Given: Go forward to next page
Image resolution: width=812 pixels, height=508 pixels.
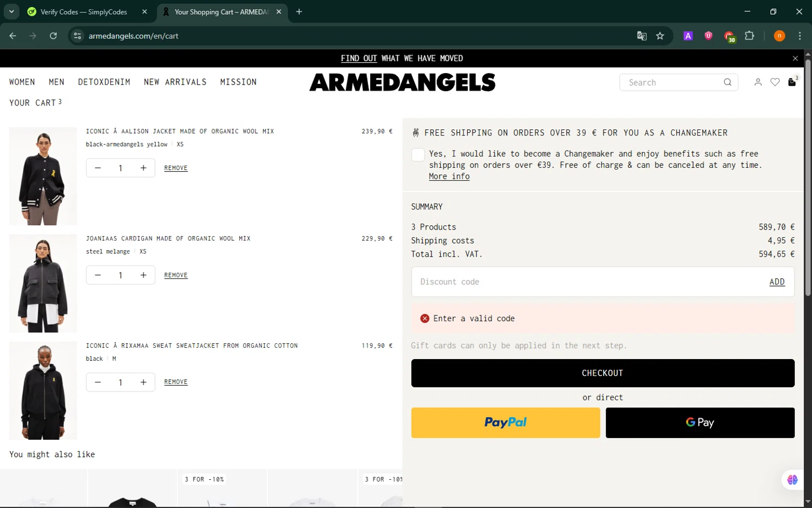Looking at the screenshot, I should pyautogui.click(x=33, y=36).
